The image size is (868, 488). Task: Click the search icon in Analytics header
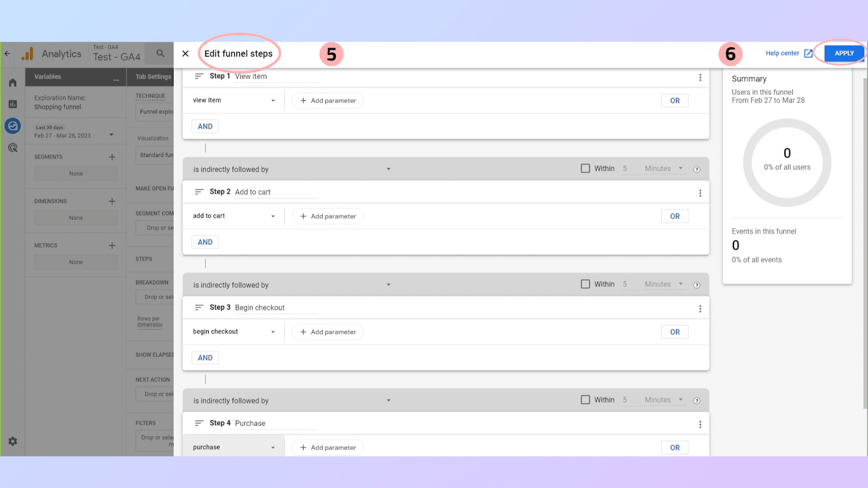click(x=161, y=53)
